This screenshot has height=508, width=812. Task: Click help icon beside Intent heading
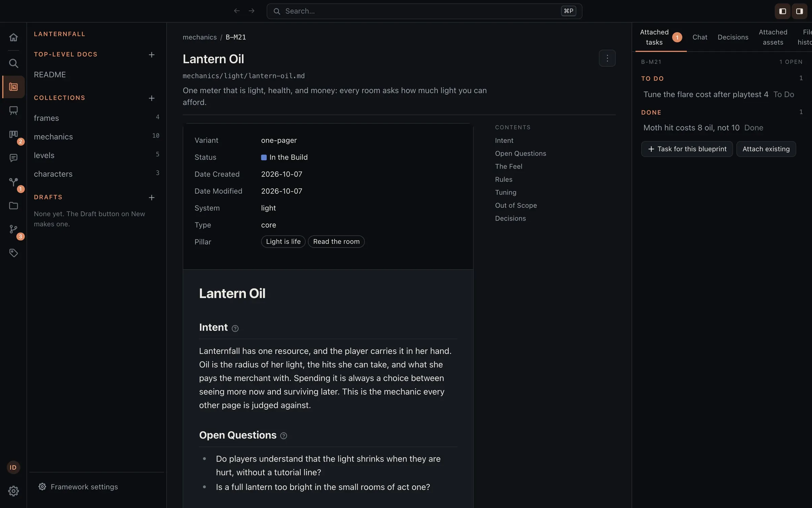235,329
